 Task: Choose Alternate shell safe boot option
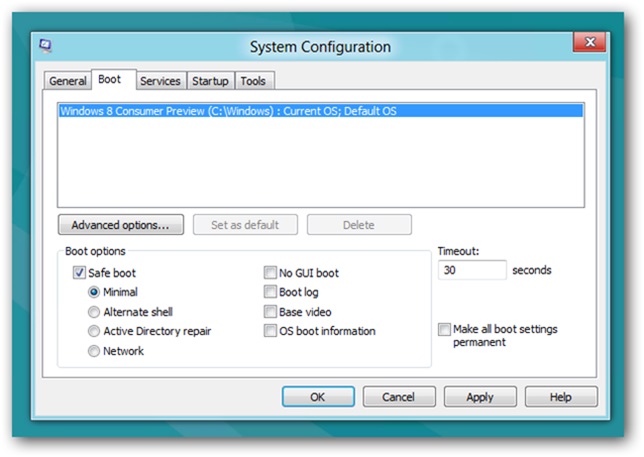[94, 312]
